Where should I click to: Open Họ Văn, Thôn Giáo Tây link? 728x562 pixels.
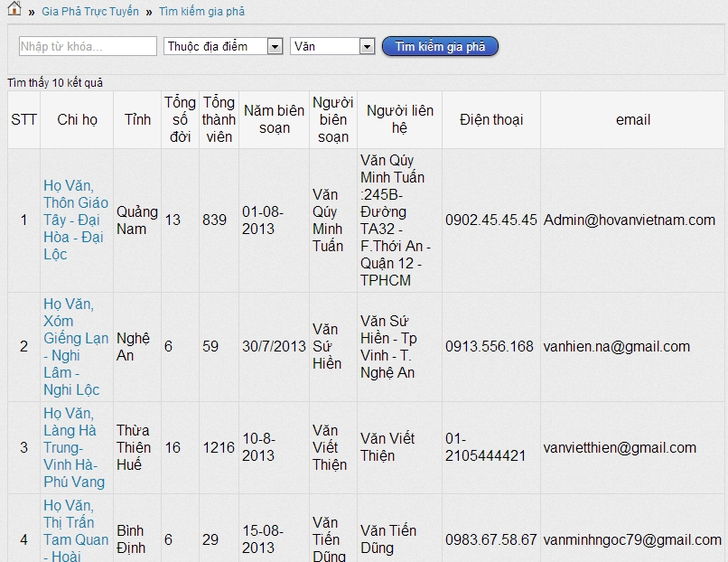tap(76, 220)
